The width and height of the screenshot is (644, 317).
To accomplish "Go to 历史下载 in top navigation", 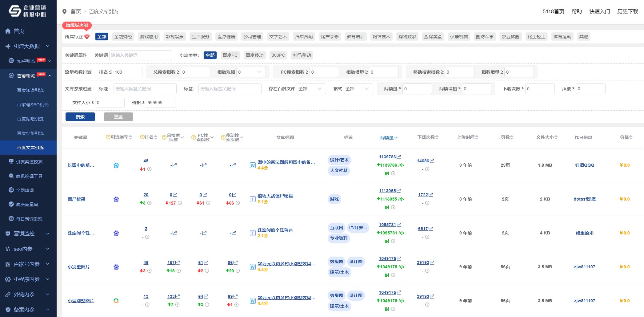I will tap(627, 11).
